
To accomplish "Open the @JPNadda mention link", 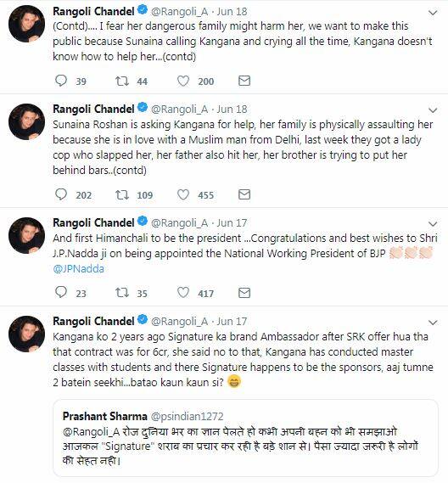I will 79,269.
